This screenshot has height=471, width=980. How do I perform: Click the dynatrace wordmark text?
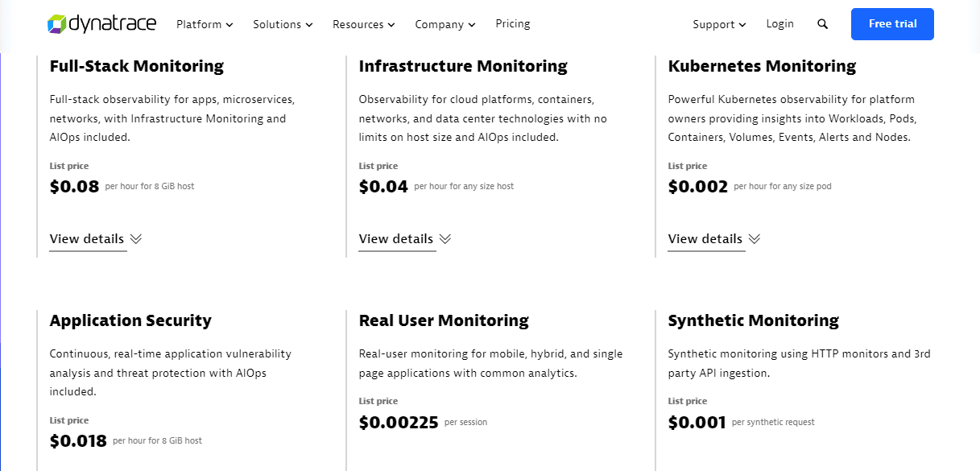(113, 24)
